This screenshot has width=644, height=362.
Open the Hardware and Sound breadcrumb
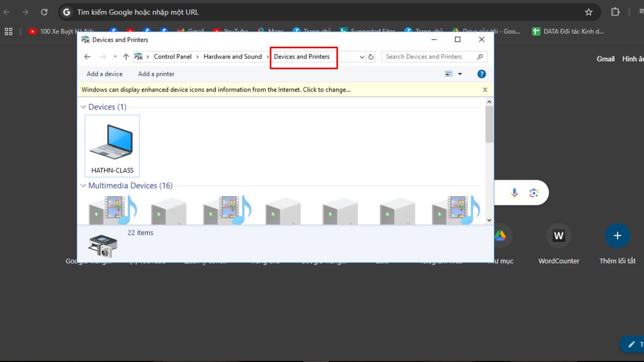pos(232,57)
